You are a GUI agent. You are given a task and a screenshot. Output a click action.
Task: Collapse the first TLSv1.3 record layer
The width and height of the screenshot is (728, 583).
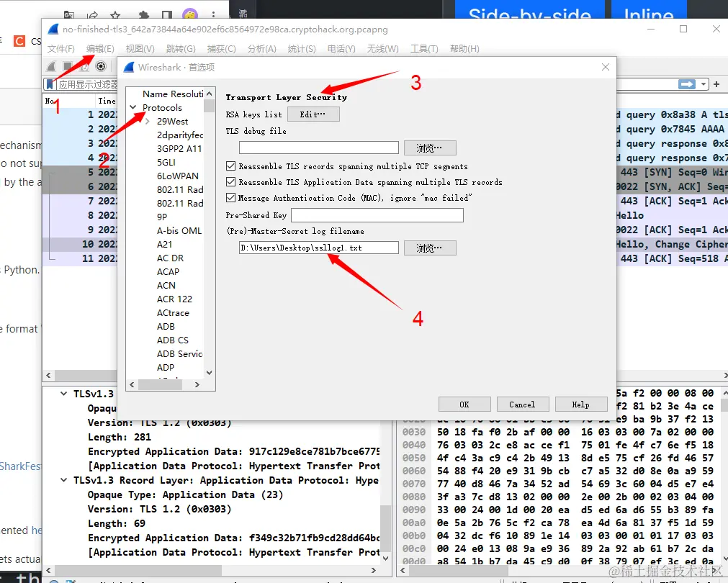click(63, 394)
